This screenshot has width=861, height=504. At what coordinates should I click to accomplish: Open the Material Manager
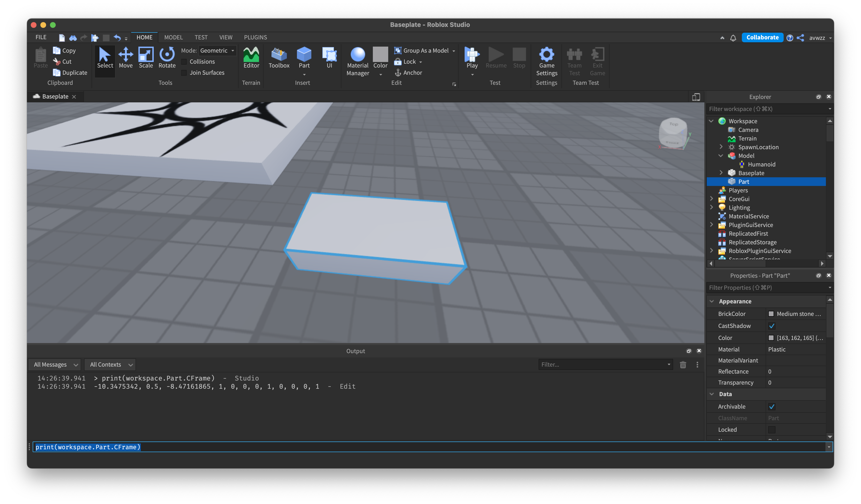(x=358, y=61)
